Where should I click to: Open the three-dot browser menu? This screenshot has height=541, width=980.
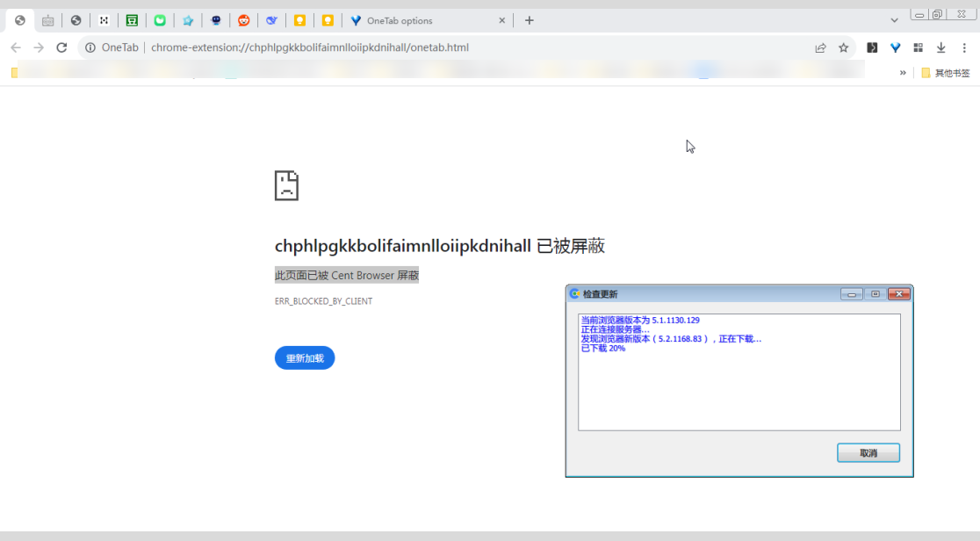tap(964, 47)
